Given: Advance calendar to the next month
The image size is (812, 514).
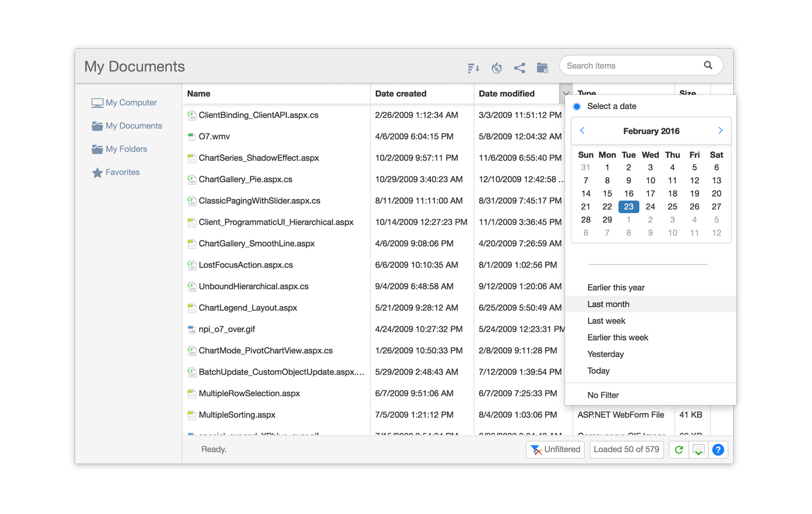Looking at the screenshot, I should point(720,131).
